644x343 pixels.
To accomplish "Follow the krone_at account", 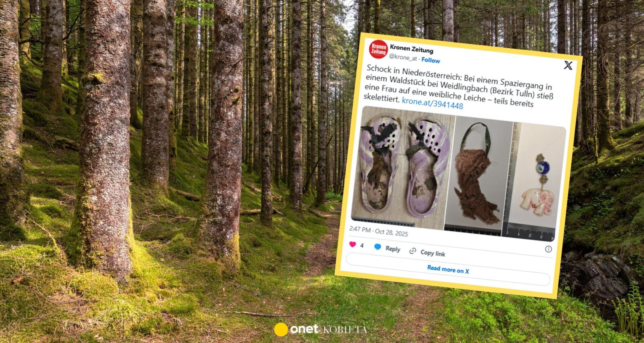I will coord(431,60).
